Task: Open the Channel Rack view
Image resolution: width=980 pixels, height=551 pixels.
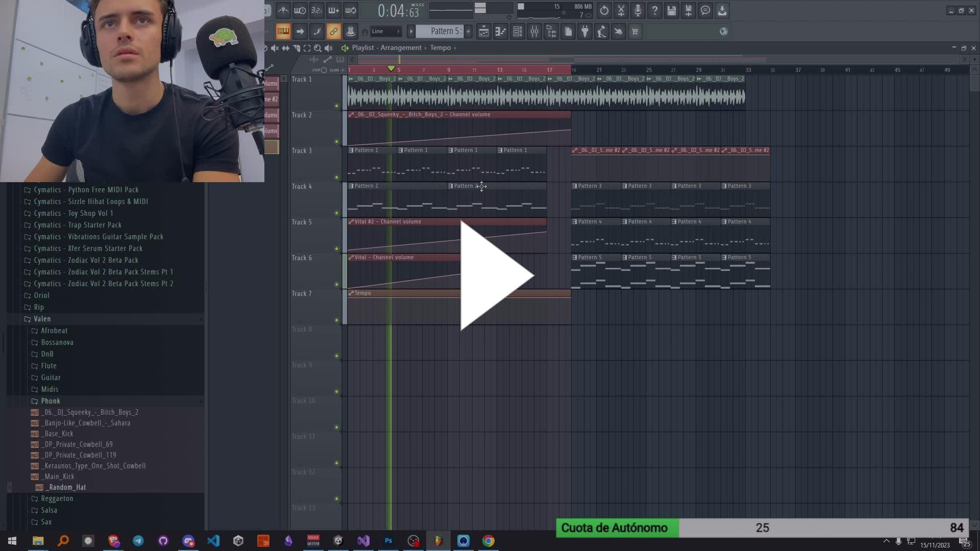Action: click(x=518, y=32)
